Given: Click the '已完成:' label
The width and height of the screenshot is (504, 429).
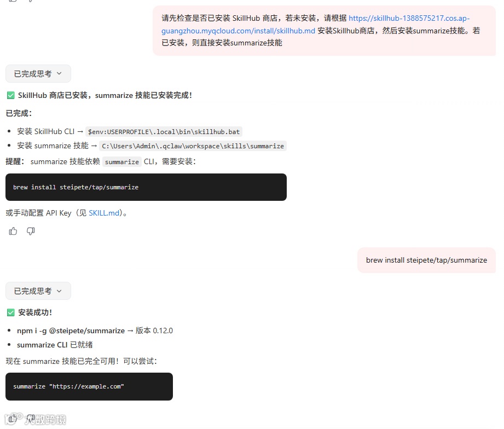Looking at the screenshot, I should click(x=19, y=113).
